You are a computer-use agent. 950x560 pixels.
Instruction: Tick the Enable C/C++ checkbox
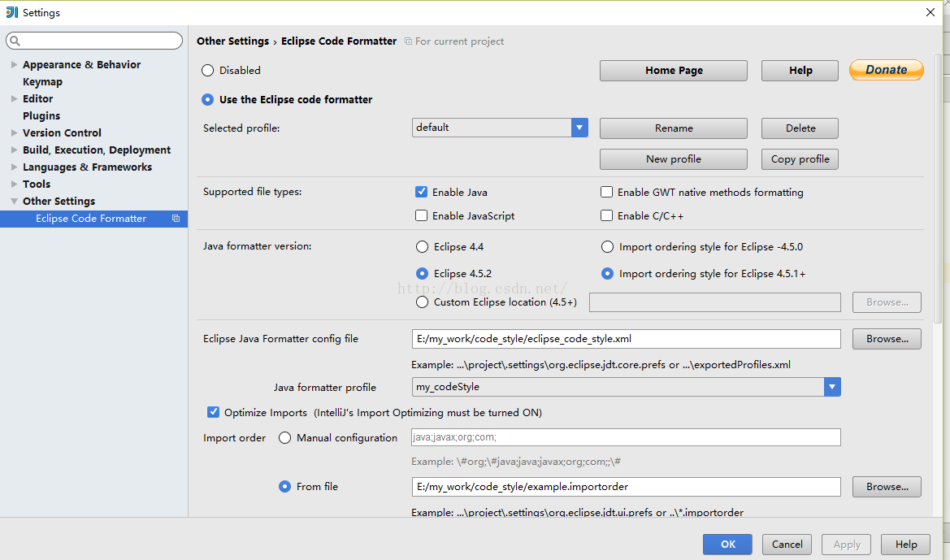pos(606,215)
